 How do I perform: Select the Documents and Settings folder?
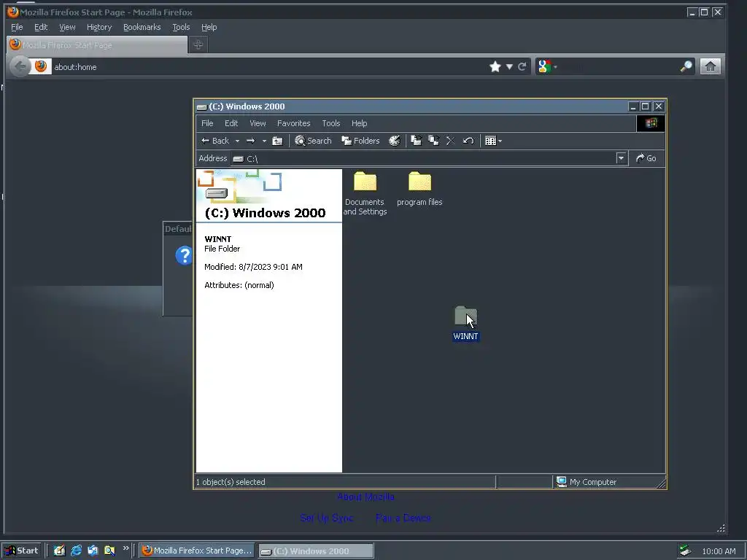(x=365, y=194)
